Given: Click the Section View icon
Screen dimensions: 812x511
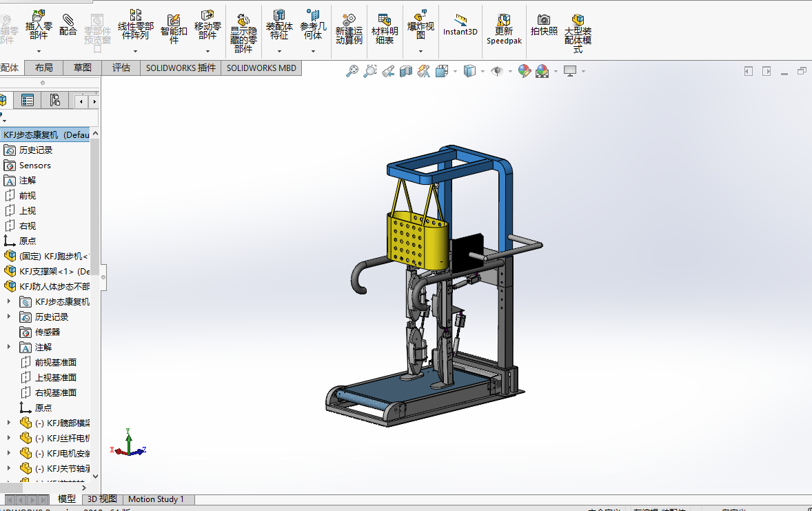Looking at the screenshot, I should coord(406,71).
